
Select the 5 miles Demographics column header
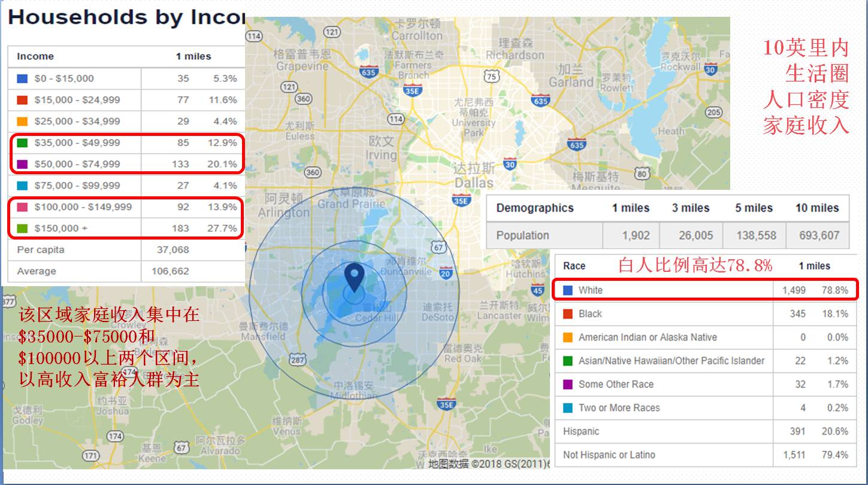click(754, 208)
